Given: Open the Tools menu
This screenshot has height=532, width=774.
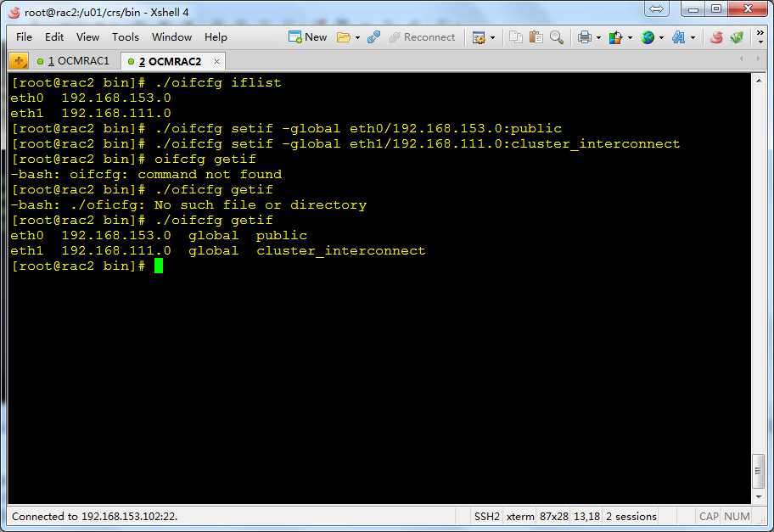Looking at the screenshot, I should click(x=126, y=37).
